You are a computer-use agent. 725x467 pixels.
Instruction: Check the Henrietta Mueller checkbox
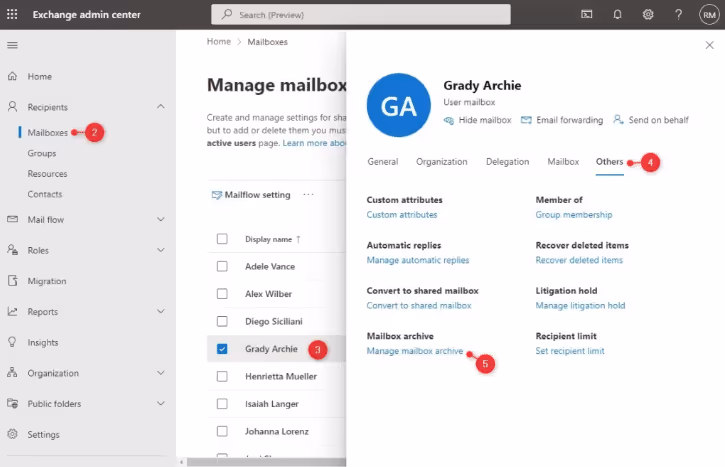[x=222, y=376]
